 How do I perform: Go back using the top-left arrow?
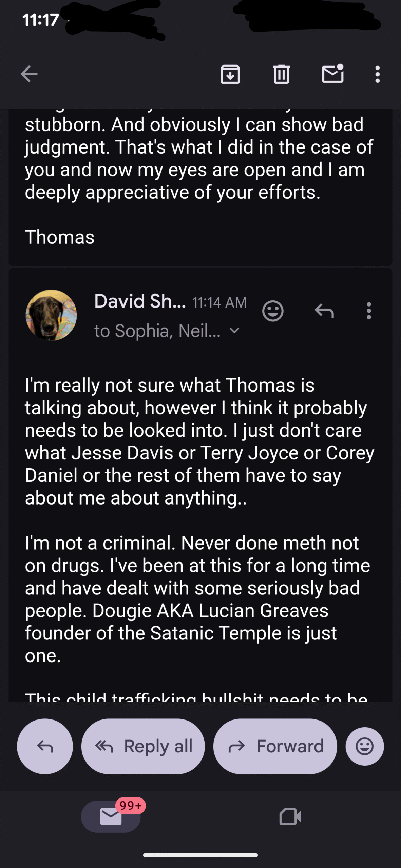[x=29, y=74]
